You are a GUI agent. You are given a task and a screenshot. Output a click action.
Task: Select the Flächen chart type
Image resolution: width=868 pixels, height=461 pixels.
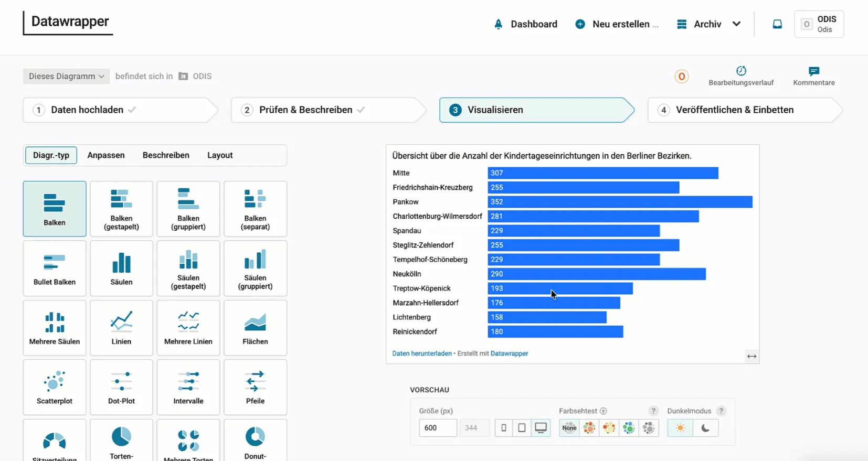point(255,328)
